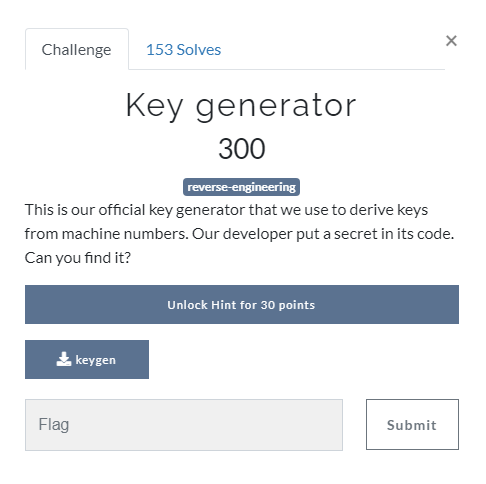The width and height of the screenshot is (486, 484).
Task: Select the Challenge tab
Action: tap(77, 50)
